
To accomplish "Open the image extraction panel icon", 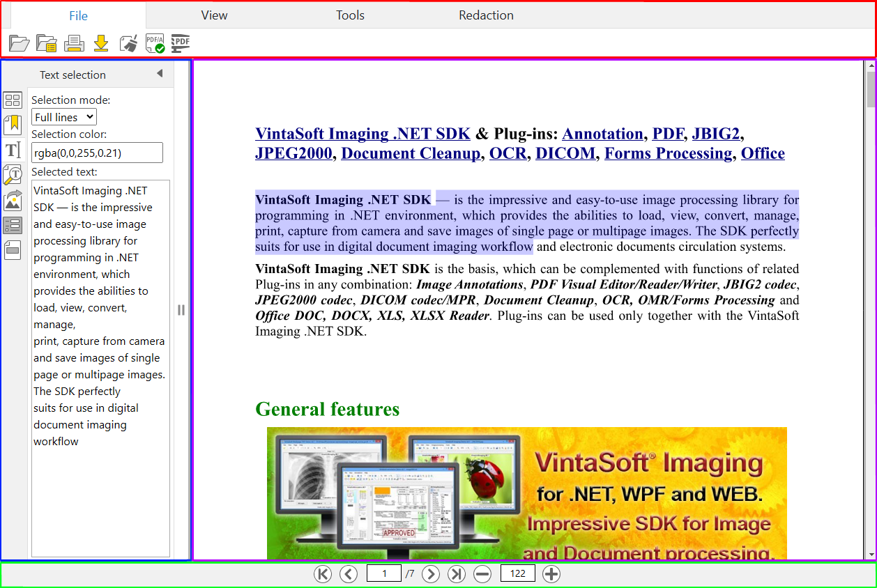I will click(13, 200).
